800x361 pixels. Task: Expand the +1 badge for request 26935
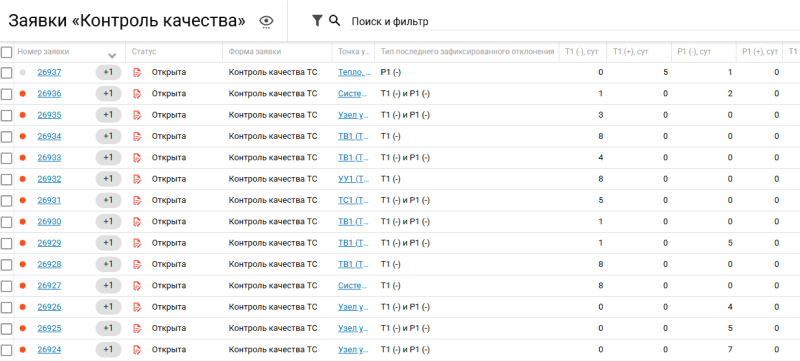point(108,115)
